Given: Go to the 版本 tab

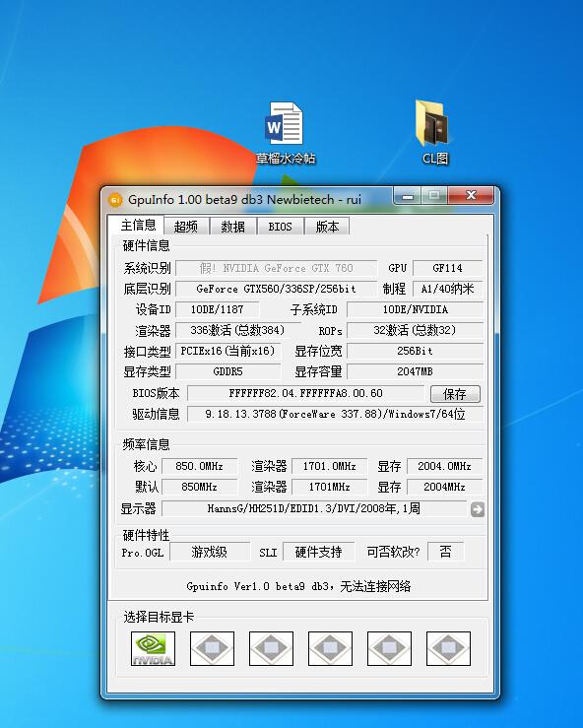Looking at the screenshot, I should pos(327,227).
